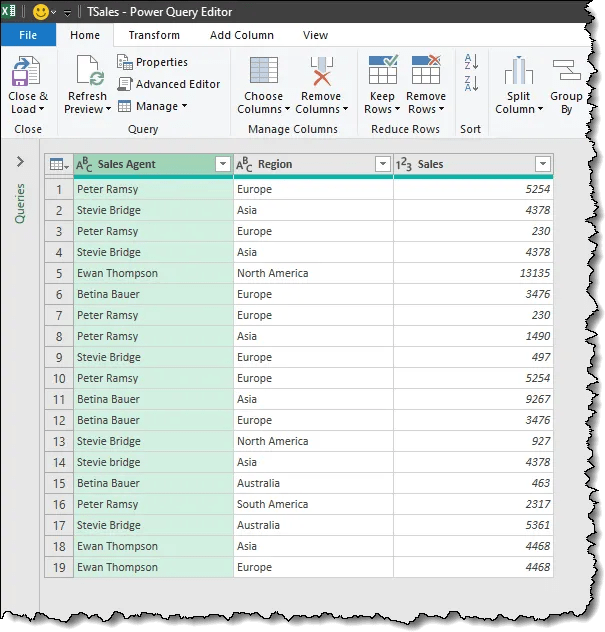Click the 123 type icon for Sales
605x632 pixels.
(x=403, y=164)
